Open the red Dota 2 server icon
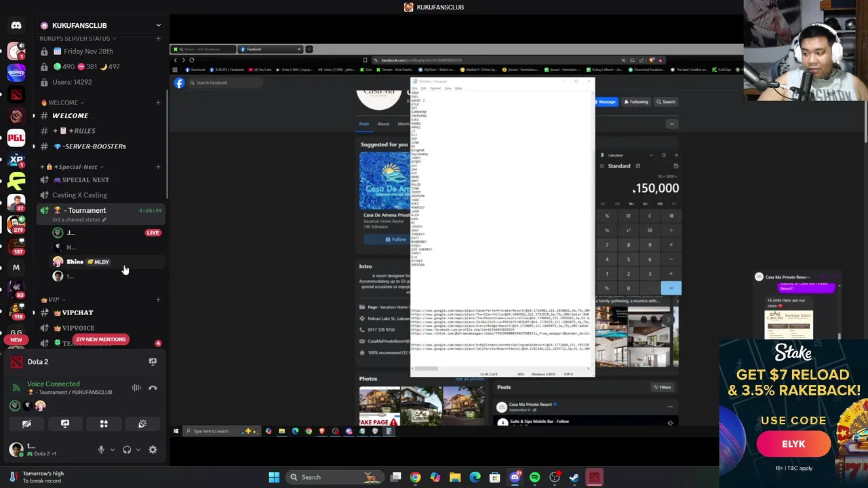868x488 pixels. pos(16,94)
